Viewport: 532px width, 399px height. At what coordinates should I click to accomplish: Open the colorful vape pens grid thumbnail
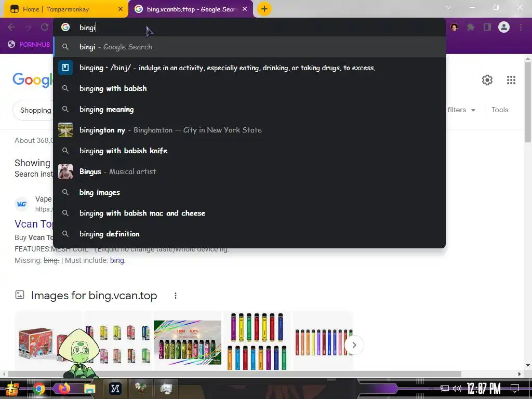click(x=257, y=341)
